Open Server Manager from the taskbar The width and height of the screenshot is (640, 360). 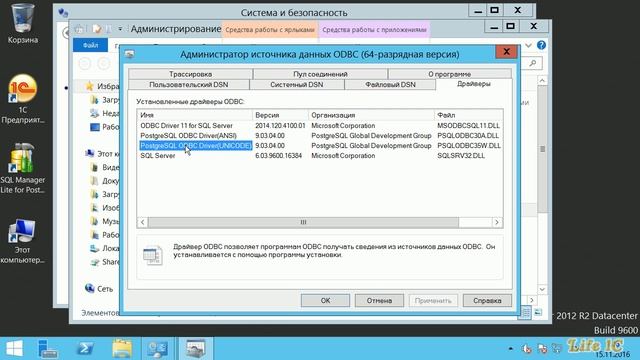pyautogui.click(x=48, y=349)
